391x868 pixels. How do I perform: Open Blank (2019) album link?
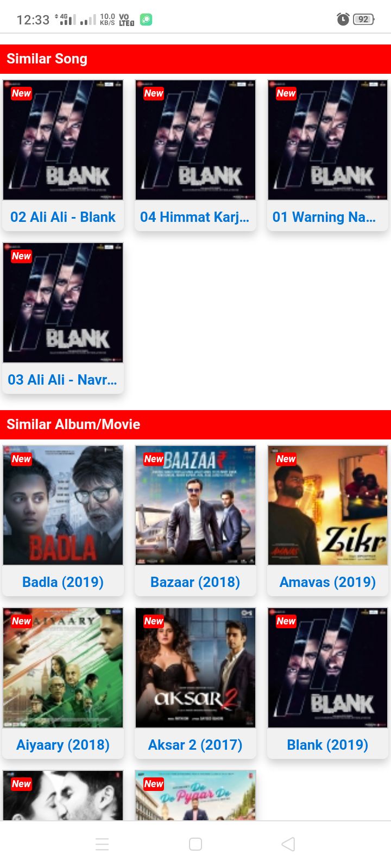coord(327,745)
